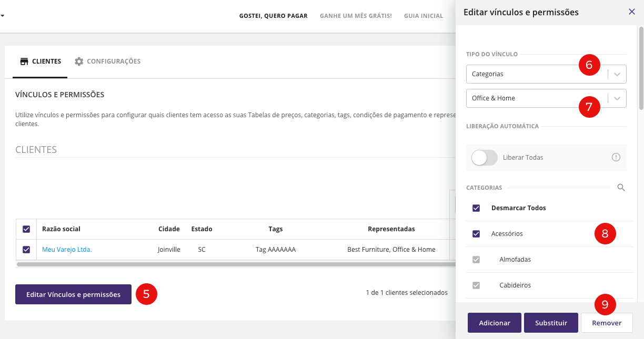Image resolution: width=644 pixels, height=339 pixels.
Task: Click the Remover button
Action: pos(607,323)
